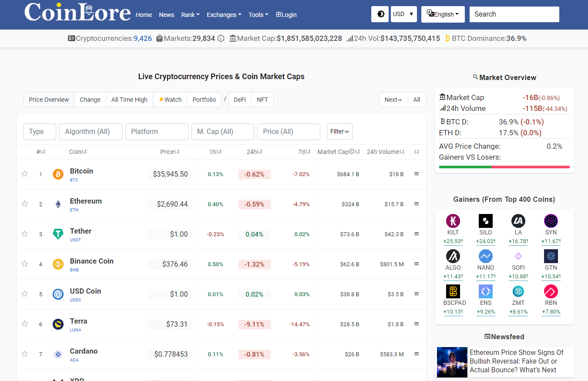Click the Filter button
The height and width of the screenshot is (381, 588).
[339, 131]
